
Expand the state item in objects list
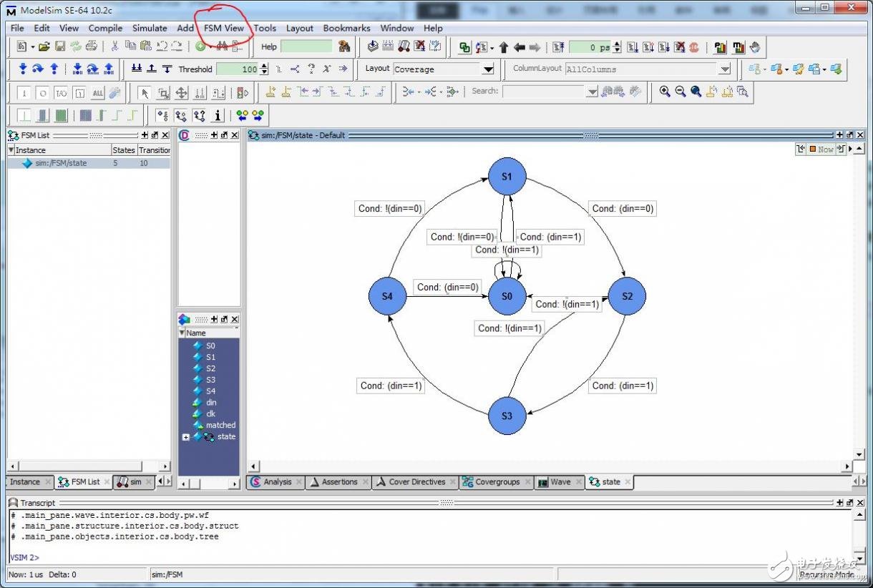[x=186, y=437]
